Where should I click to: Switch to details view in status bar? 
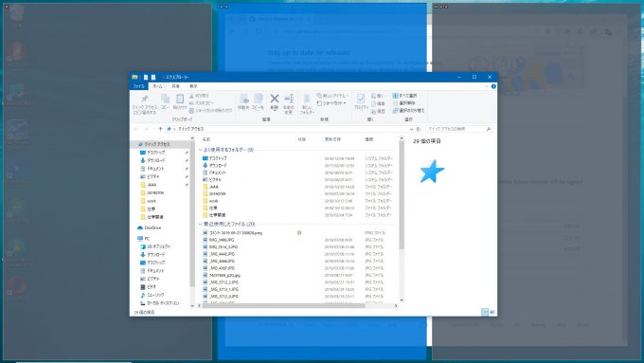485,313
